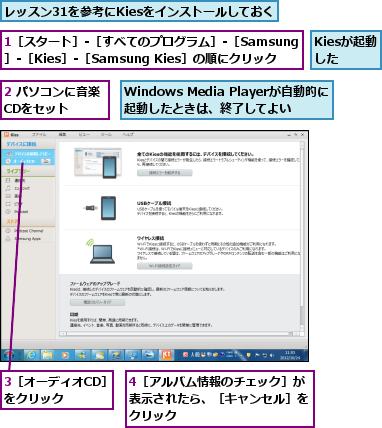This screenshot has height=428, width=382.
Task: Close the Kies window
Action: (303, 135)
